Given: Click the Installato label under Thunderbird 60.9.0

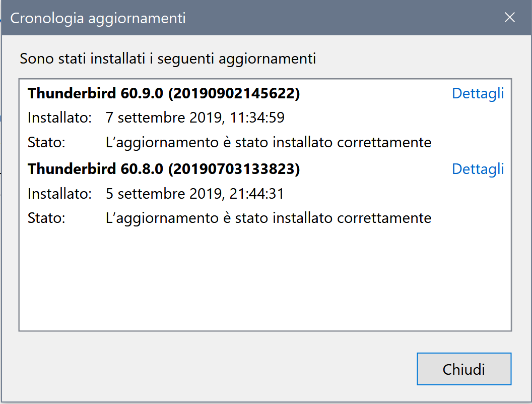Looking at the screenshot, I should pyautogui.click(x=59, y=118).
